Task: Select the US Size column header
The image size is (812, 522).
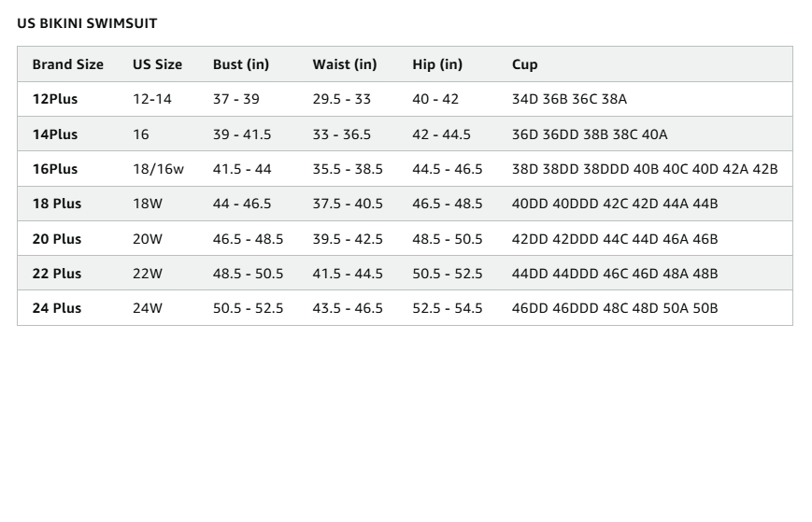Action: tap(157, 64)
